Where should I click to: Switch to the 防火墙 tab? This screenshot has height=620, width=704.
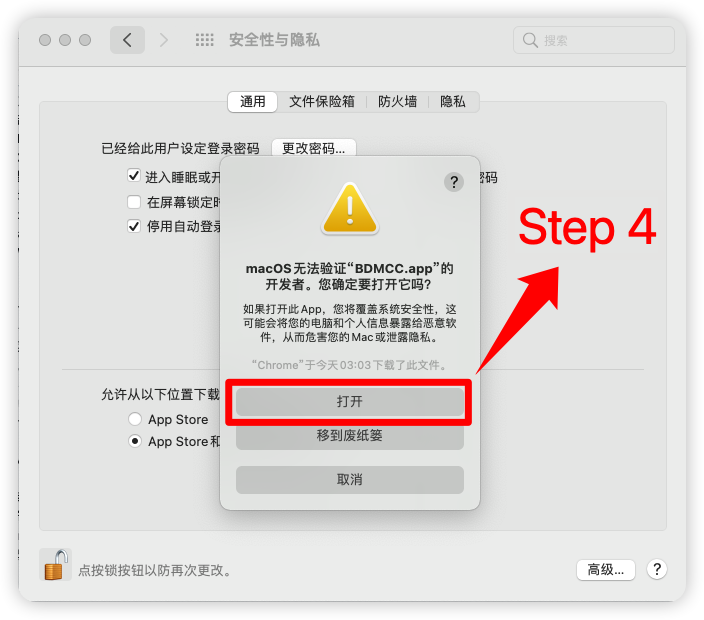point(397,101)
